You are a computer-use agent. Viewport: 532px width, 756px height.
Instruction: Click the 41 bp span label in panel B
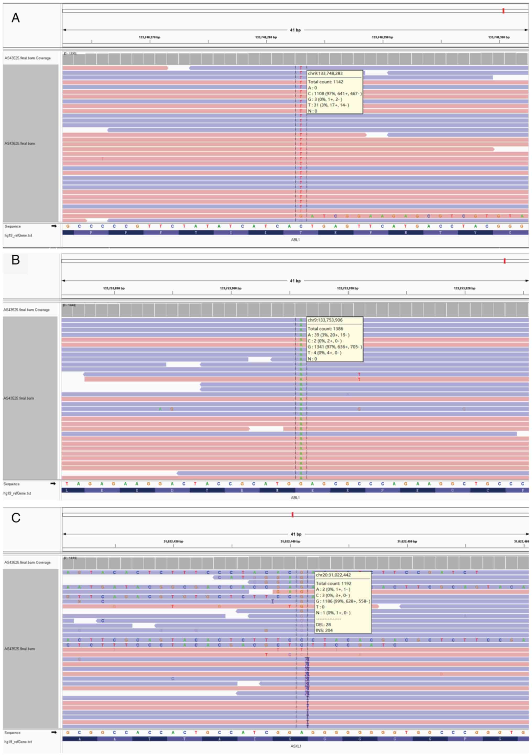(x=295, y=281)
